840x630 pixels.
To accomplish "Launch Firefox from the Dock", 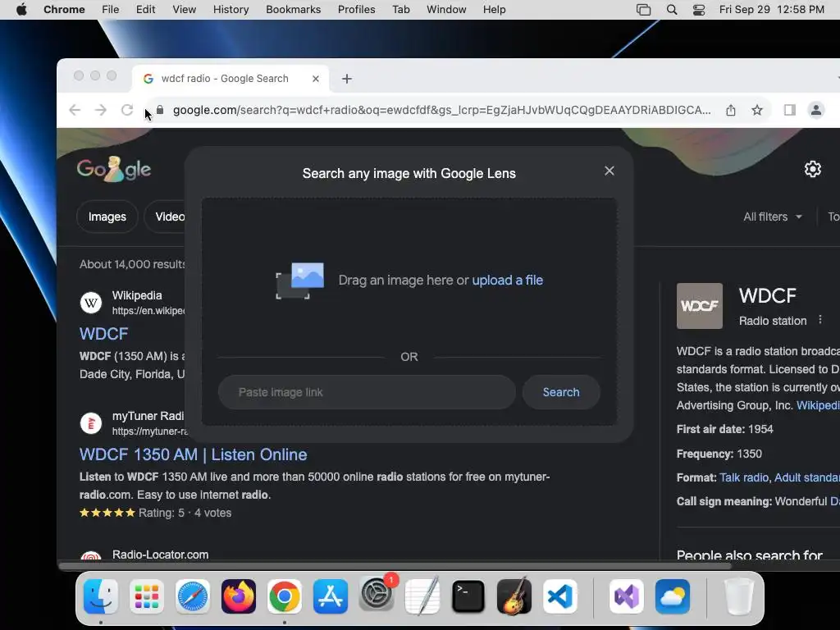I will (x=239, y=596).
